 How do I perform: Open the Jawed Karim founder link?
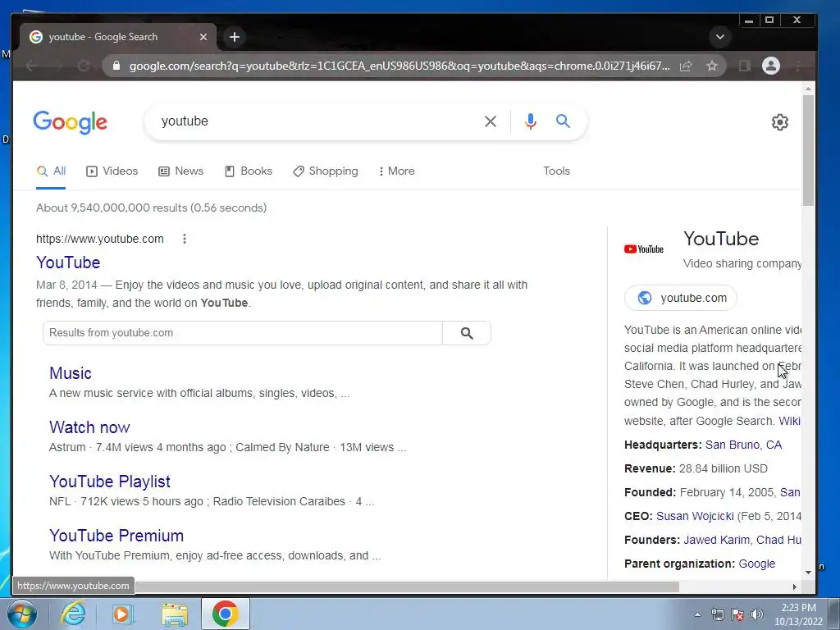(x=716, y=540)
